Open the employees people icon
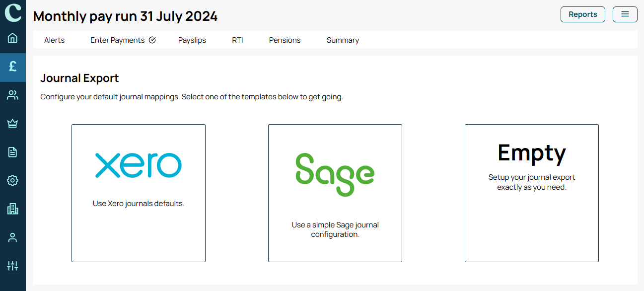 pos(13,95)
